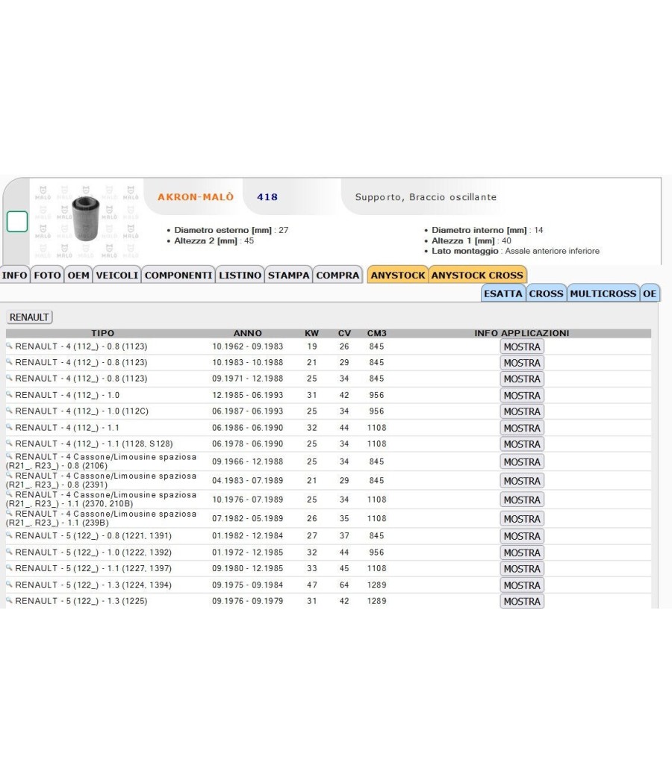Click the CV column header
Image resolution: width=672 pixels, height=784 pixels.
(344, 333)
